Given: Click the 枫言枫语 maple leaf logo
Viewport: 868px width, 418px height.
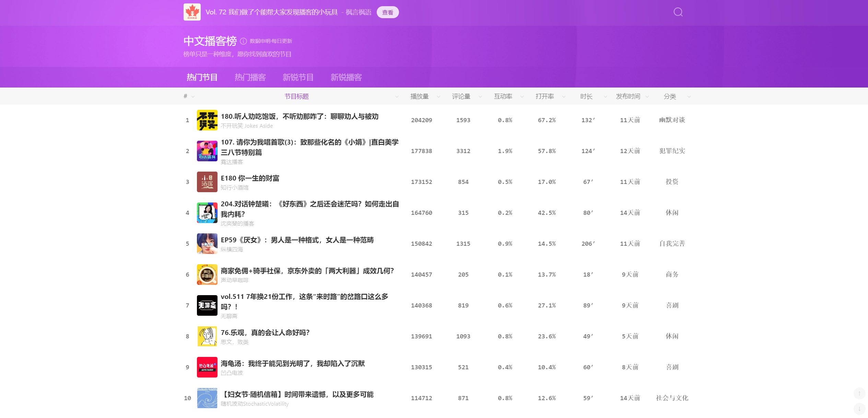Looking at the screenshot, I should 192,12.
